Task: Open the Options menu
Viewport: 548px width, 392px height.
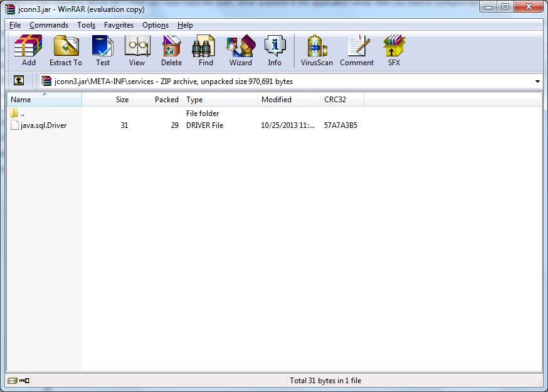Action: (x=155, y=25)
